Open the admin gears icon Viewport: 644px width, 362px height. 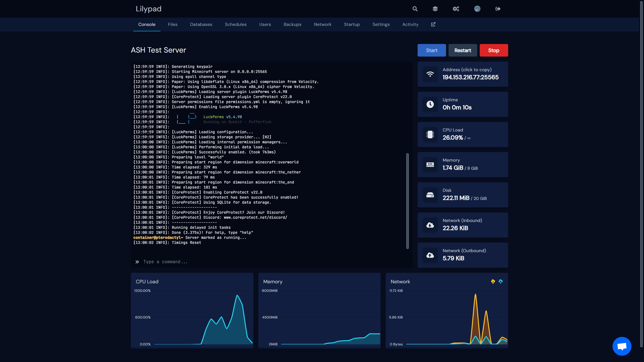456,9
